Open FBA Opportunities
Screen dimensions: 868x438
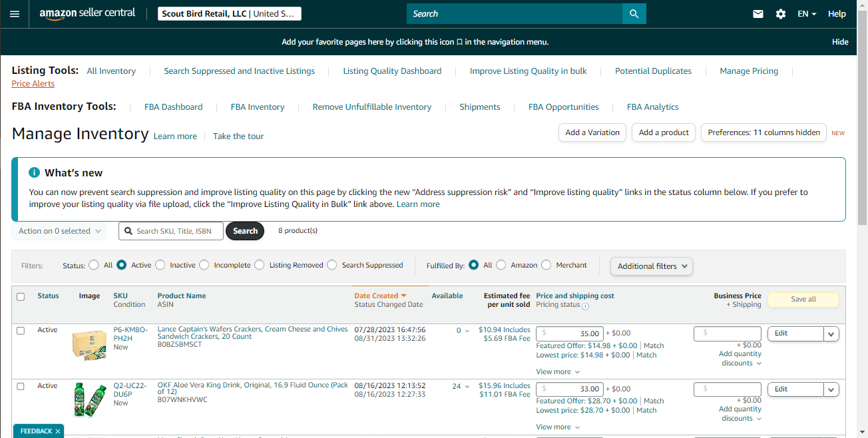click(564, 107)
